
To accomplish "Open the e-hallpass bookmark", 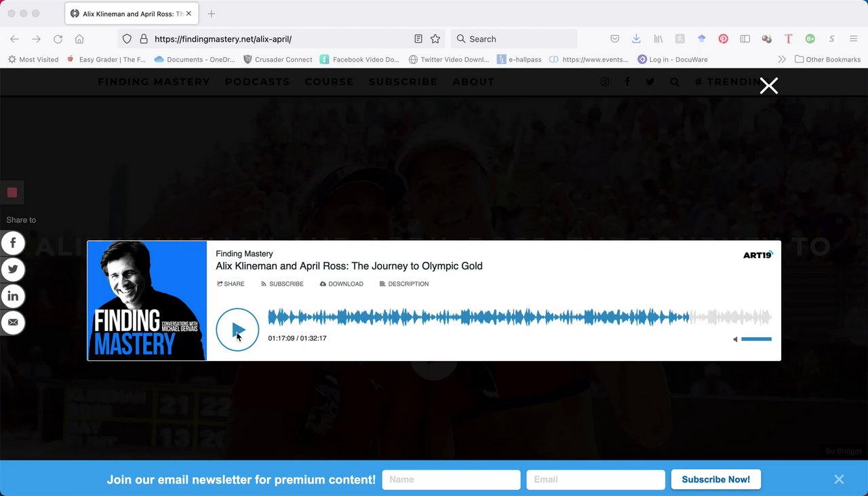I will coord(519,59).
